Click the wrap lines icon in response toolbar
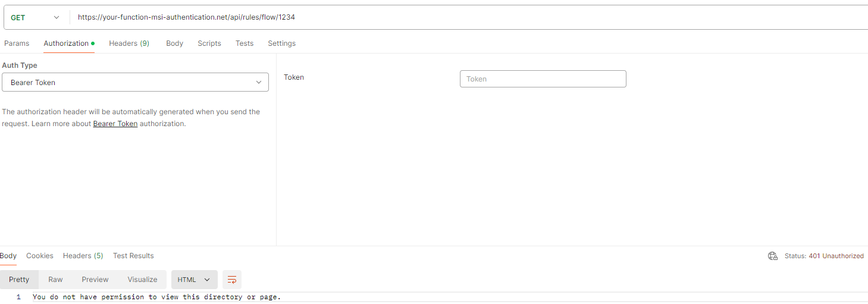 232,280
